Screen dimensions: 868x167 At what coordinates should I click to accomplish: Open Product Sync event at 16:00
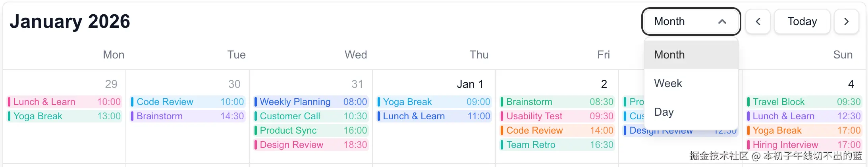pos(311,130)
